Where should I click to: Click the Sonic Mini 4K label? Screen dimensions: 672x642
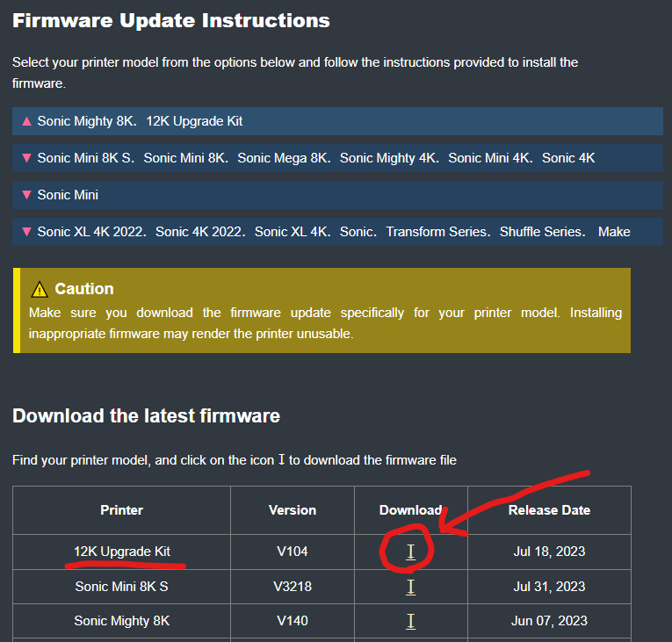click(x=490, y=158)
